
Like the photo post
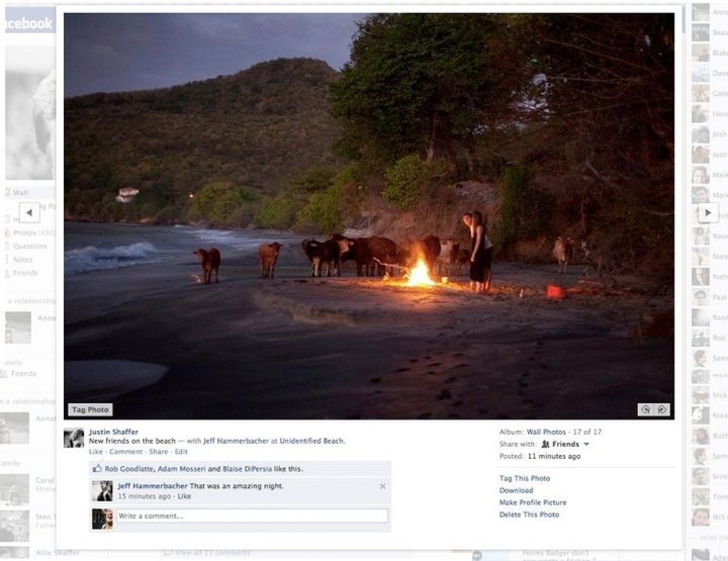[96, 452]
